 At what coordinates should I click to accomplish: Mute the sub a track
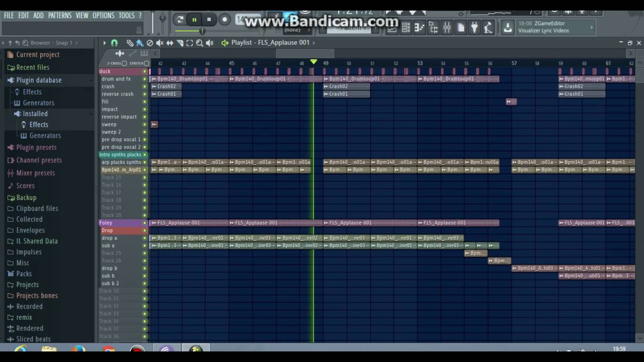coord(145,245)
